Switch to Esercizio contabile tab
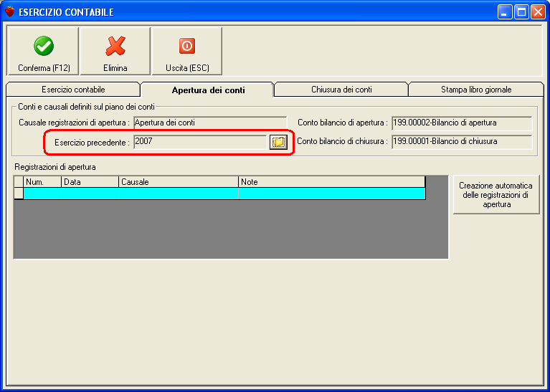The height and width of the screenshot is (392, 550). coord(73,90)
